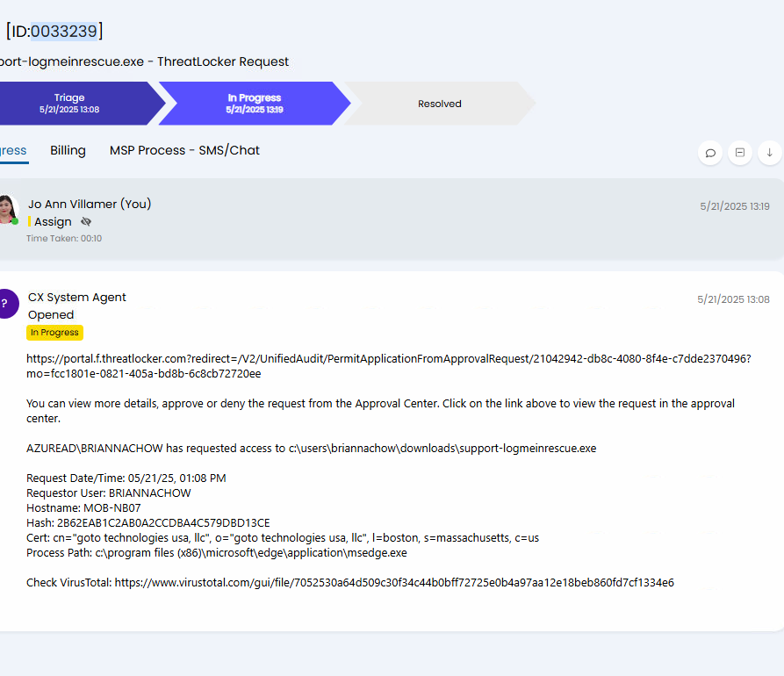Click the ticket title ThreatLocker Request
This screenshot has width=784, height=676.
[x=145, y=61]
